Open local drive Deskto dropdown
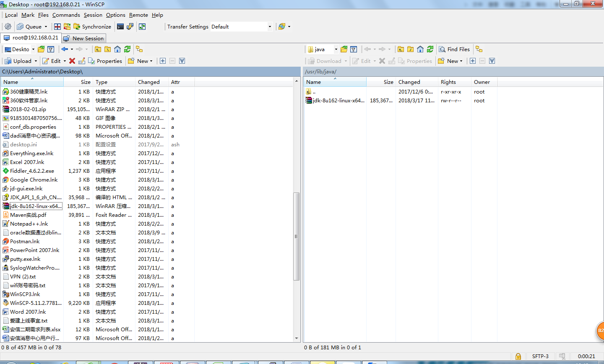The image size is (604, 364). (x=33, y=49)
